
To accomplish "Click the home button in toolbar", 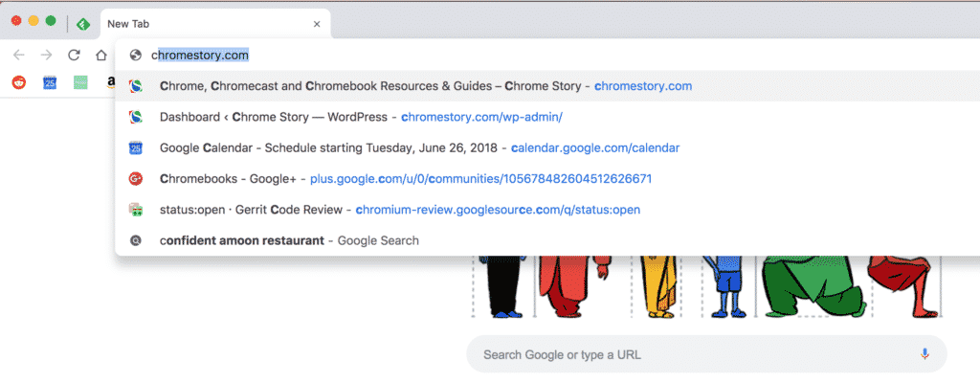I will (x=101, y=55).
